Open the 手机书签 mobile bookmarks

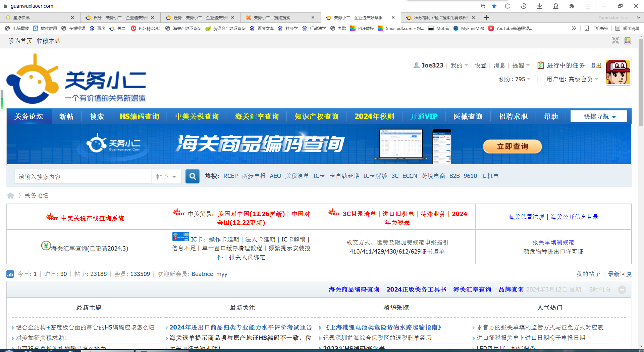[x=596, y=29]
